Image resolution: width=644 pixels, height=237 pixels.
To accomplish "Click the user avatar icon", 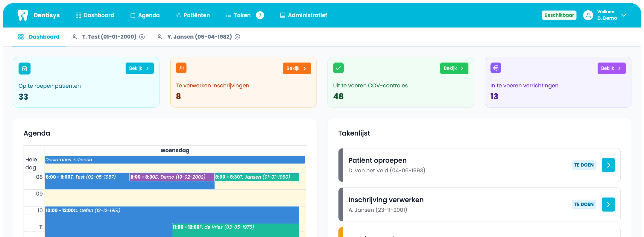I will (588, 15).
